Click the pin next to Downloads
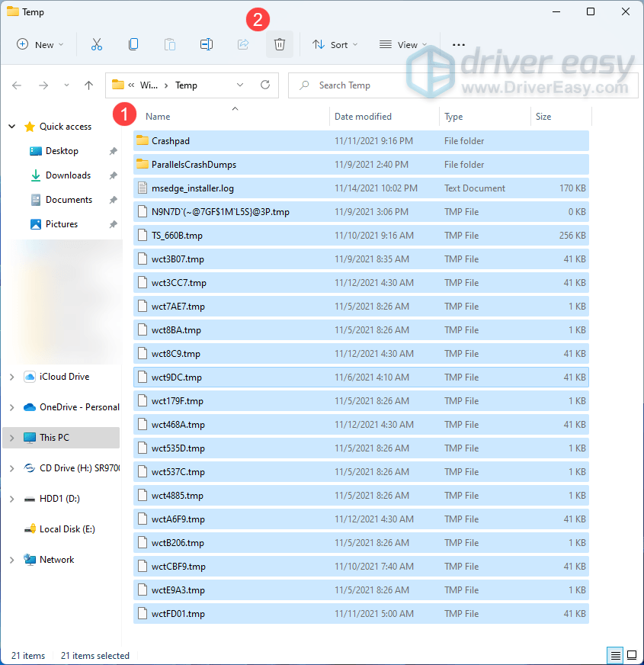This screenshot has width=644, height=665. click(x=114, y=175)
